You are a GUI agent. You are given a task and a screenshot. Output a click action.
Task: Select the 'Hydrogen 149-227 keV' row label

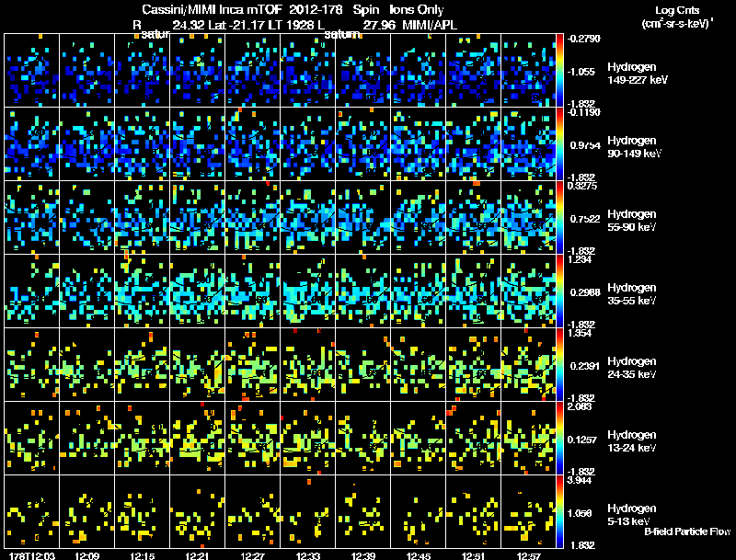[x=638, y=74]
